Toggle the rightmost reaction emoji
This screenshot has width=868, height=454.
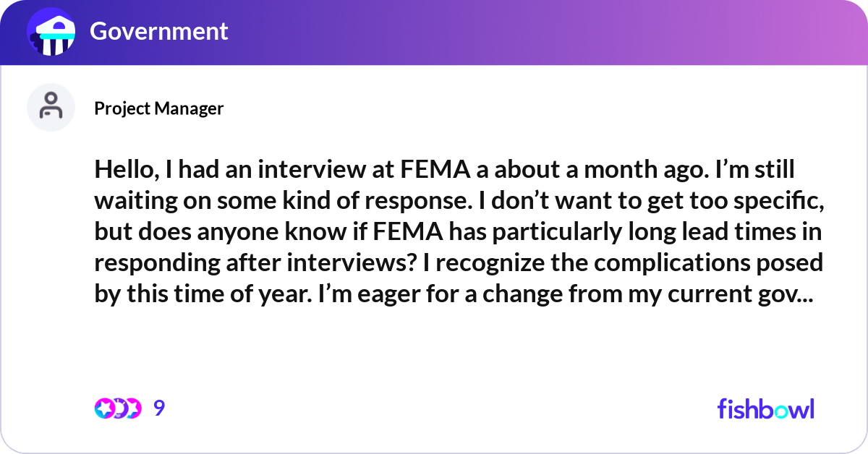133,408
